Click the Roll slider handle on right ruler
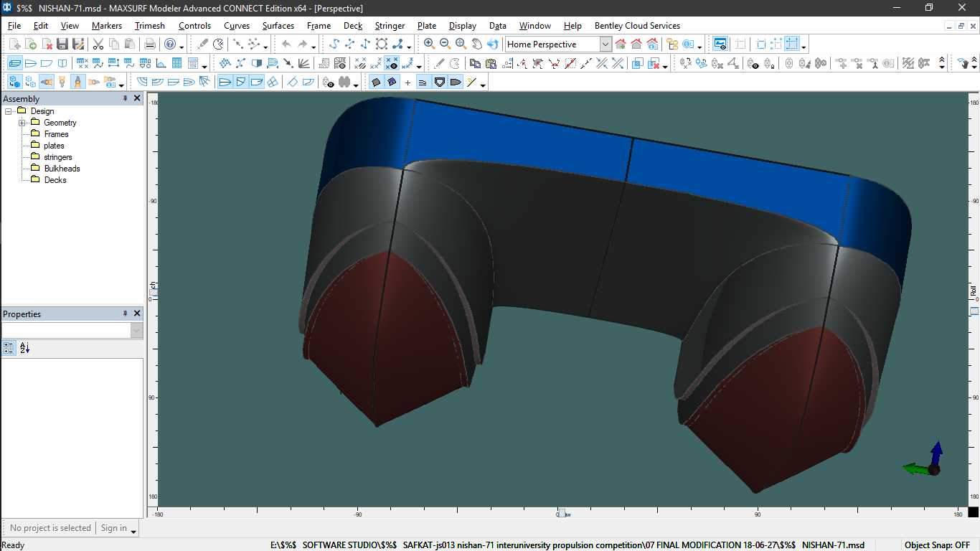 pos(974,311)
